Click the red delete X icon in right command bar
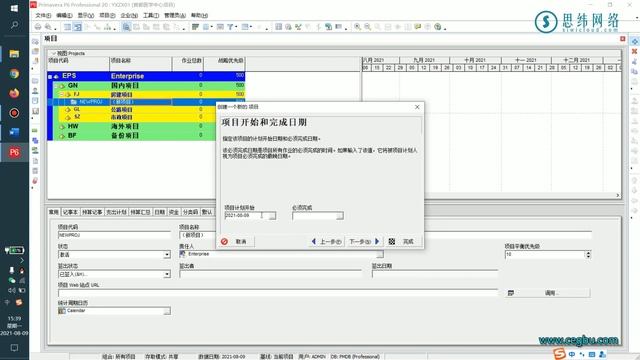The height and width of the screenshot is (360, 640). tap(634, 51)
